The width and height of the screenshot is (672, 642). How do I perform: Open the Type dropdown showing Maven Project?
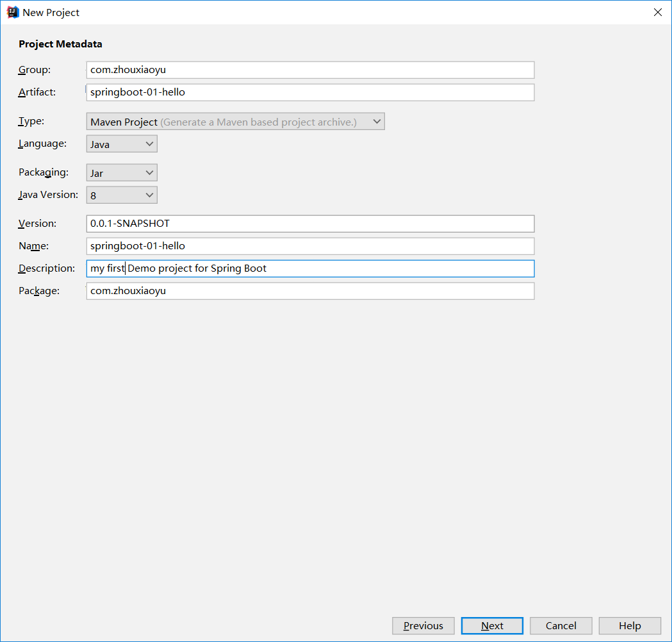[235, 122]
